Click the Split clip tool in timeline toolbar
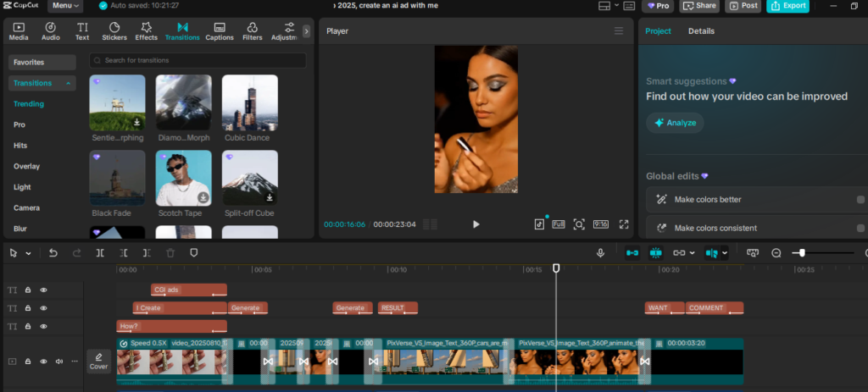868x392 pixels. [x=100, y=252]
